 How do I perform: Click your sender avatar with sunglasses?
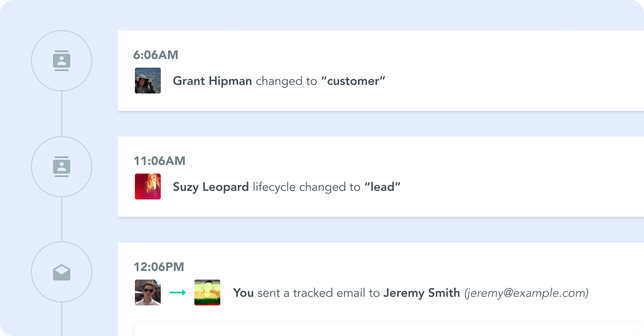[148, 292]
